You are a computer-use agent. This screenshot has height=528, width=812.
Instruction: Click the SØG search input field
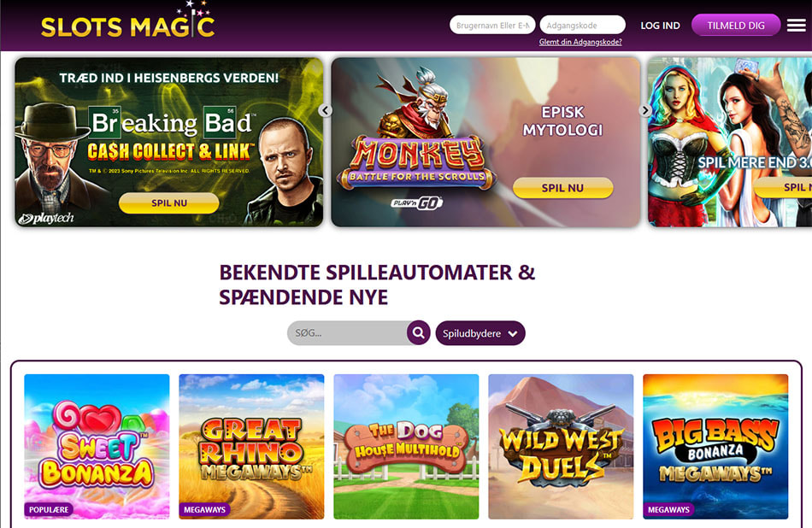pyautogui.click(x=348, y=333)
